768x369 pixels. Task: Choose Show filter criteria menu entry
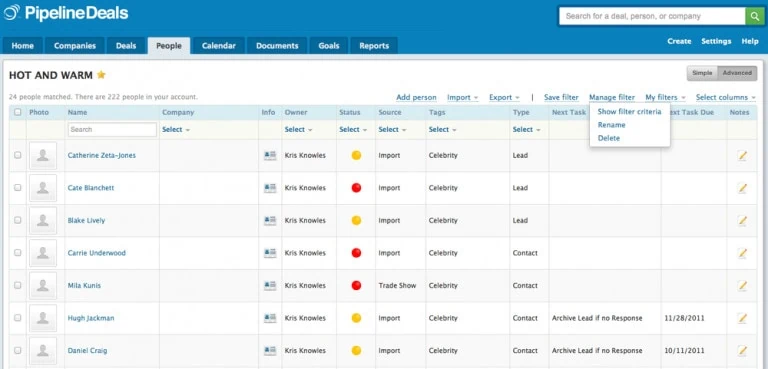pos(629,112)
